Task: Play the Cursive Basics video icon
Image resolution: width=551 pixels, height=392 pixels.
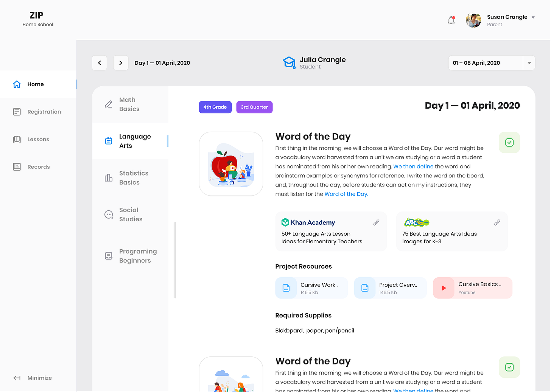Action: [444, 288]
